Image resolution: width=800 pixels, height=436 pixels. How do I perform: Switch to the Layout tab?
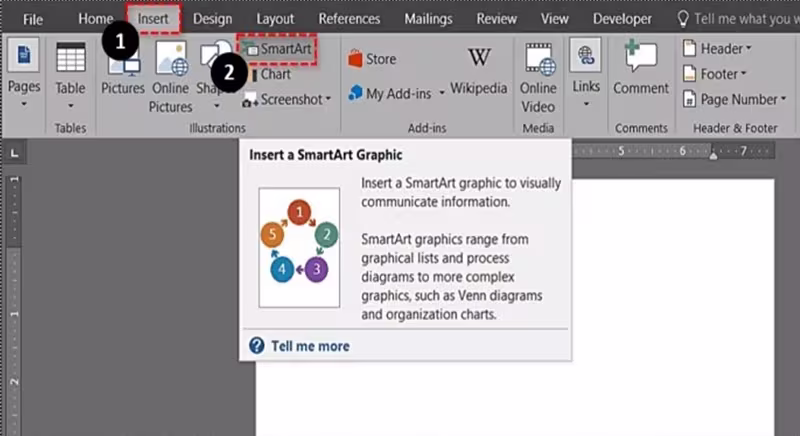pos(275,19)
